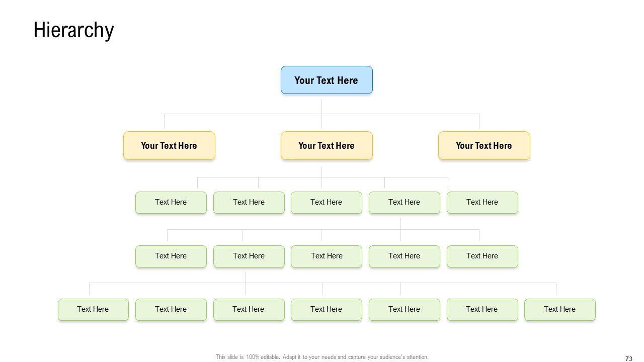Click the "100% editable" footer note text
644x362 pixels.
click(x=322, y=357)
